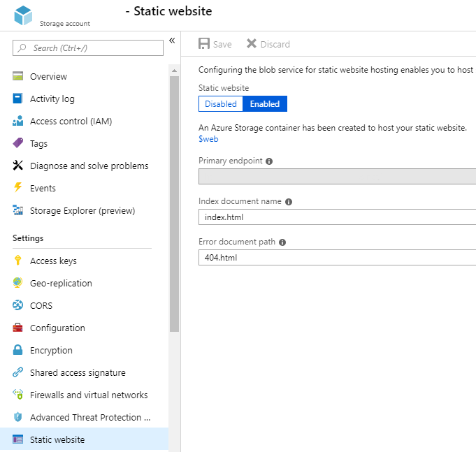This screenshot has height=452, width=476.
Task: Open Geo-replication settings item
Action: [x=61, y=284]
